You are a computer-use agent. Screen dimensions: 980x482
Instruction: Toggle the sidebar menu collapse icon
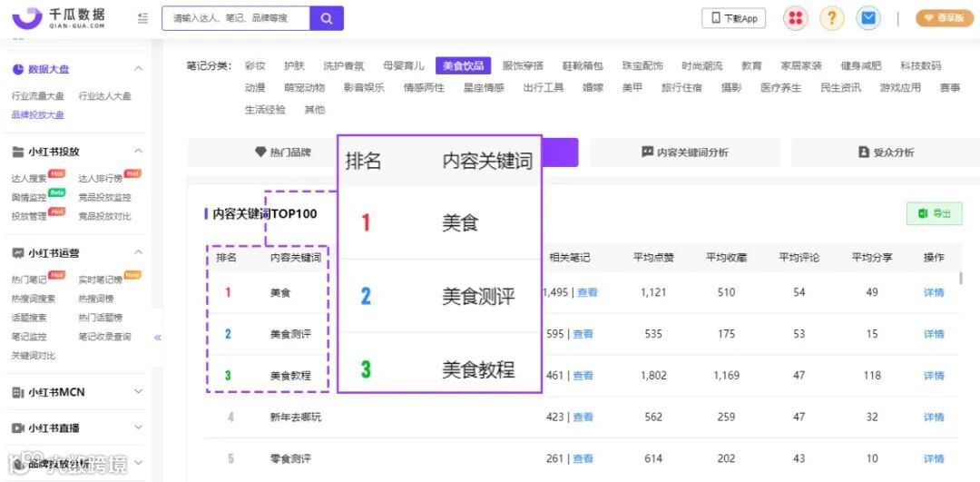(x=143, y=19)
